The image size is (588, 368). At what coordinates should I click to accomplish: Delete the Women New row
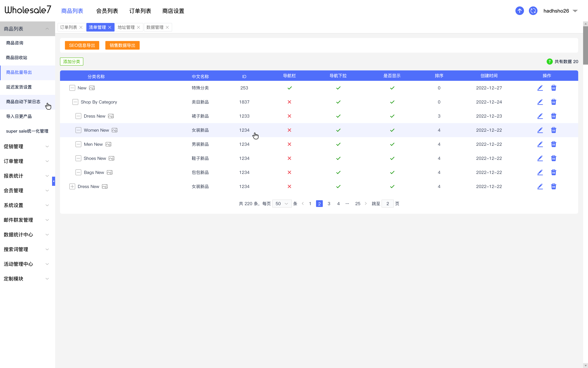pos(553,130)
